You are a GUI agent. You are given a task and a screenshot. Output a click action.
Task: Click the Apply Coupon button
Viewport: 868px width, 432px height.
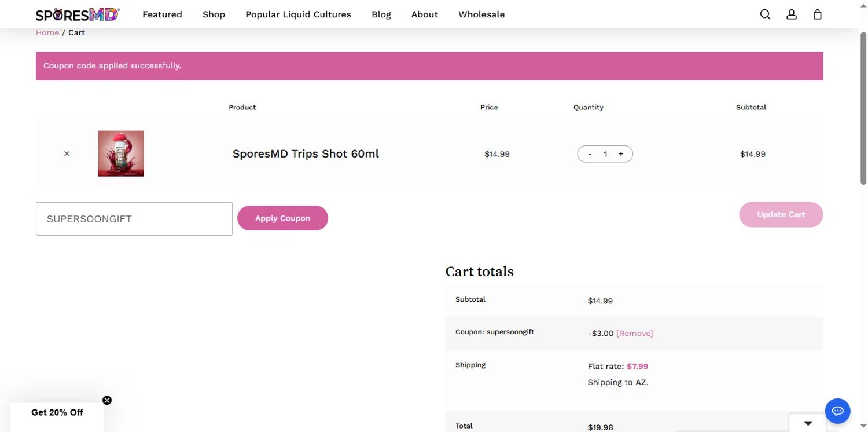[282, 218]
